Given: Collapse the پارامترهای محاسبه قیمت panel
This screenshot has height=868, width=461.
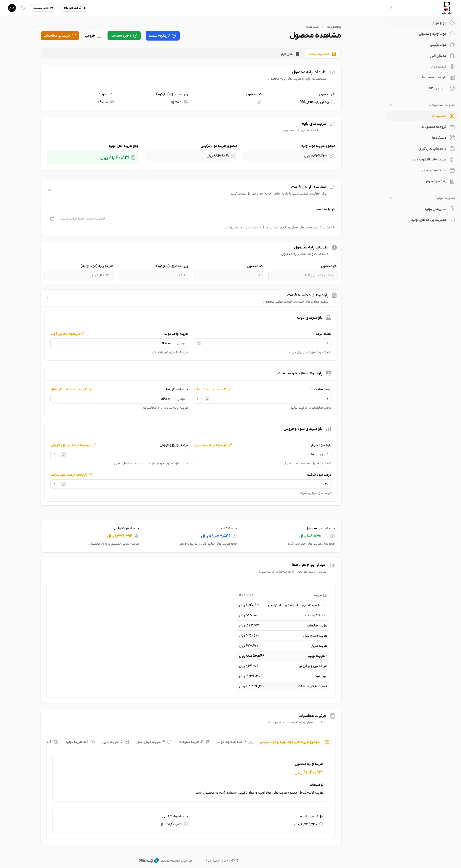Looking at the screenshot, I should [x=47, y=298].
